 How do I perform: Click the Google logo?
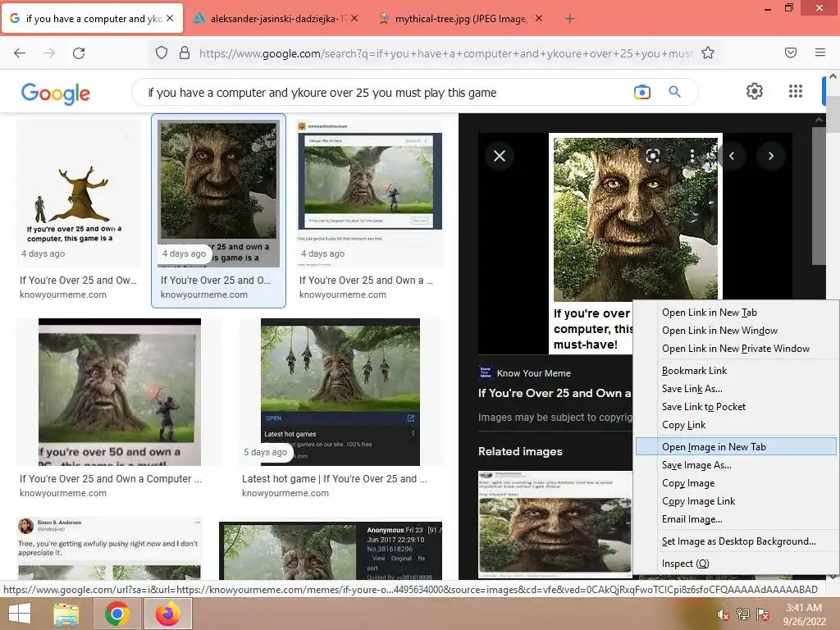[55, 94]
